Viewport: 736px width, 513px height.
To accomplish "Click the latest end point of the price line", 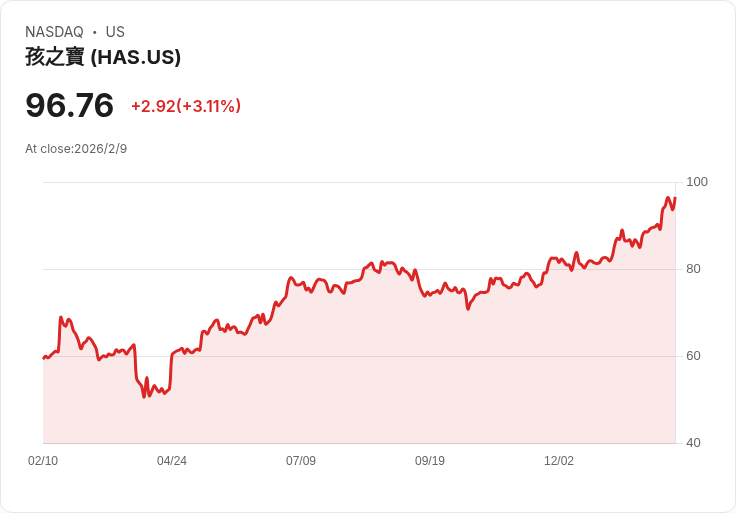I will pos(675,198).
